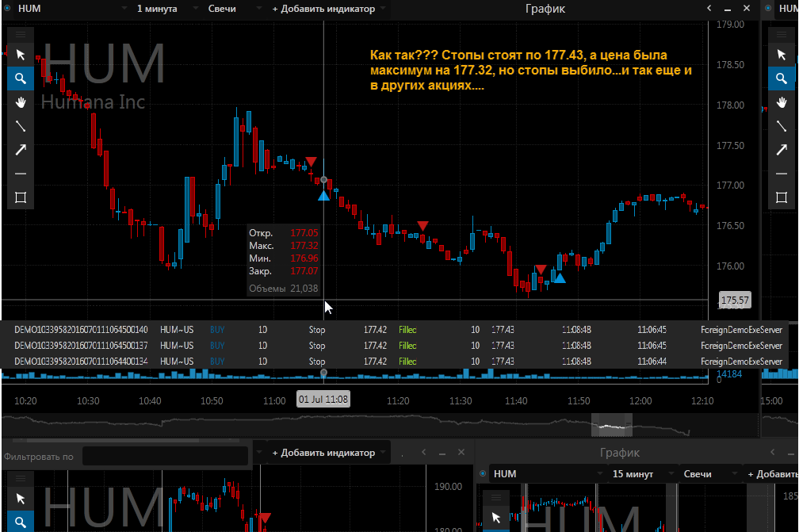
Task: Choose the horizontal line tool in main chart
Action: tap(21, 174)
